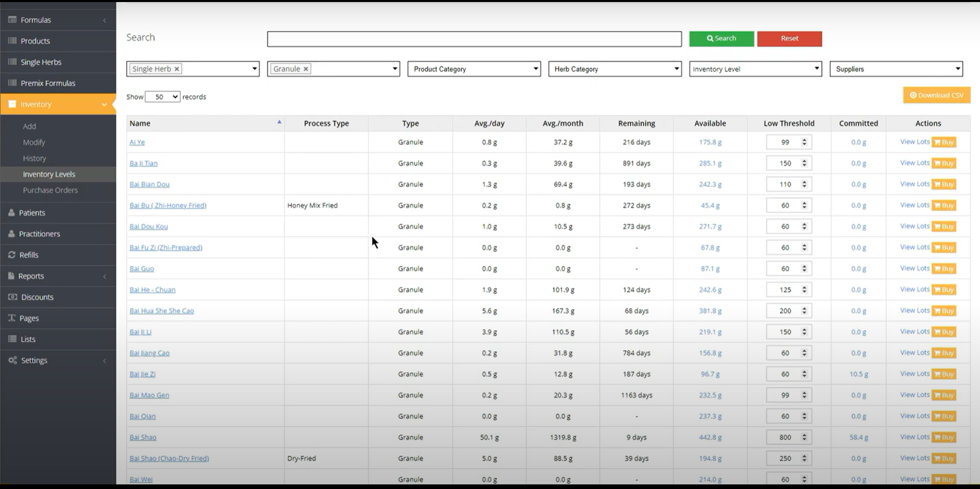The image size is (980, 489).
Task: Remove the Granule filter tag
Action: click(x=306, y=69)
